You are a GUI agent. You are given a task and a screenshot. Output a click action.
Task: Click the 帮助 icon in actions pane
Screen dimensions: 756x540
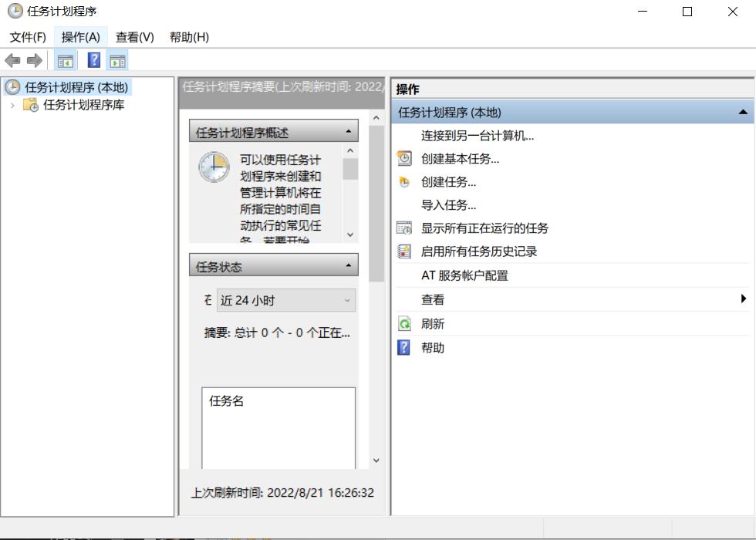[x=403, y=347]
